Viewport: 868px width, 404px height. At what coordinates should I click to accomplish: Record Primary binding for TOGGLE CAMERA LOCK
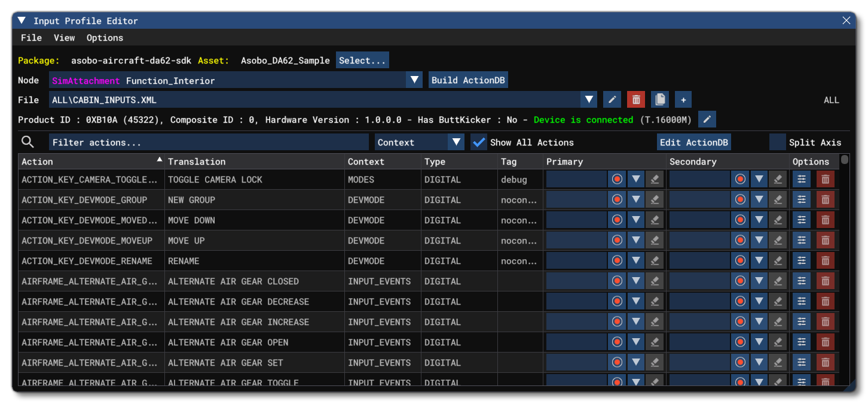pyautogui.click(x=617, y=180)
